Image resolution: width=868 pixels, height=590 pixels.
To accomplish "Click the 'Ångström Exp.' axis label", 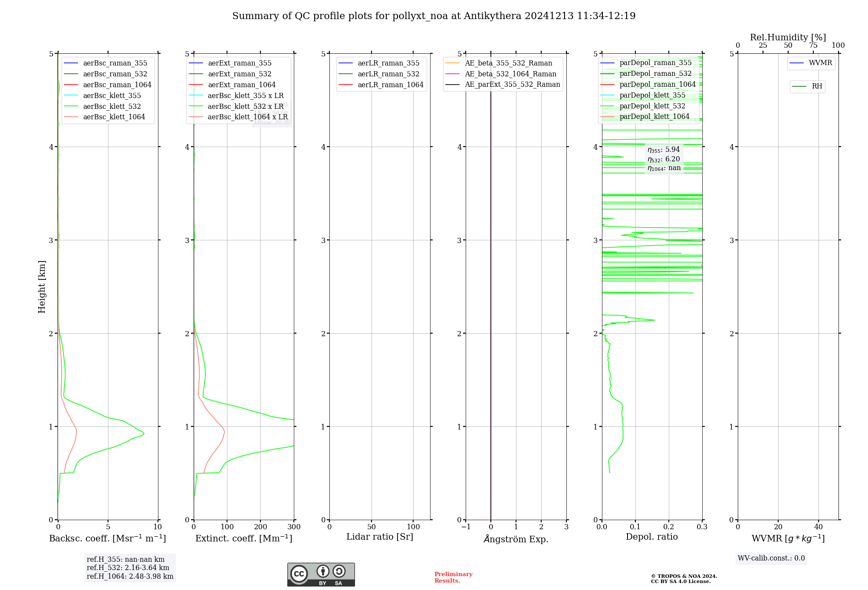I will point(516,539).
